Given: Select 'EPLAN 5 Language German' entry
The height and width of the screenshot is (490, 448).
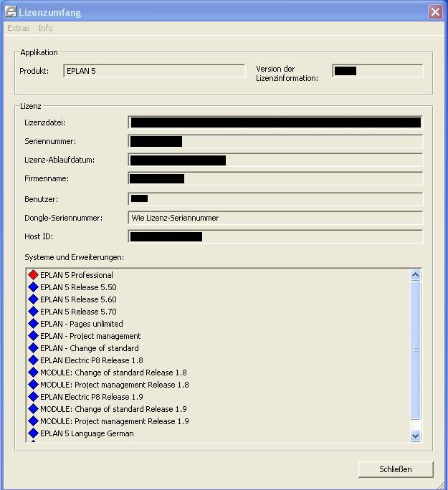Looking at the screenshot, I should [x=87, y=433].
